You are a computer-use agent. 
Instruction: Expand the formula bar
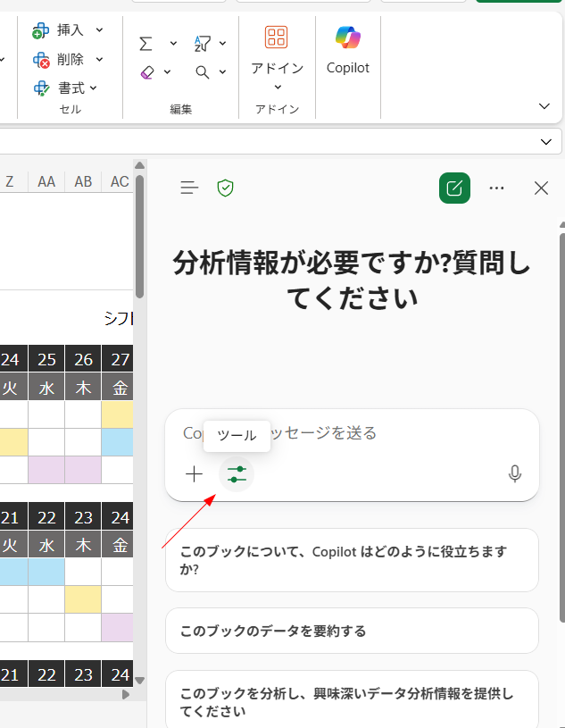(546, 142)
